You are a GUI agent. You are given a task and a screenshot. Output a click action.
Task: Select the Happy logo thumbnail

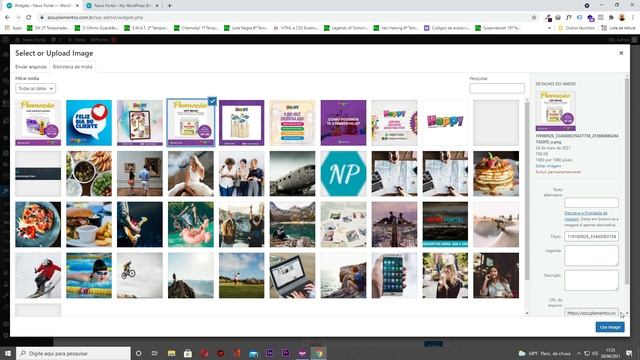coord(445,123)
